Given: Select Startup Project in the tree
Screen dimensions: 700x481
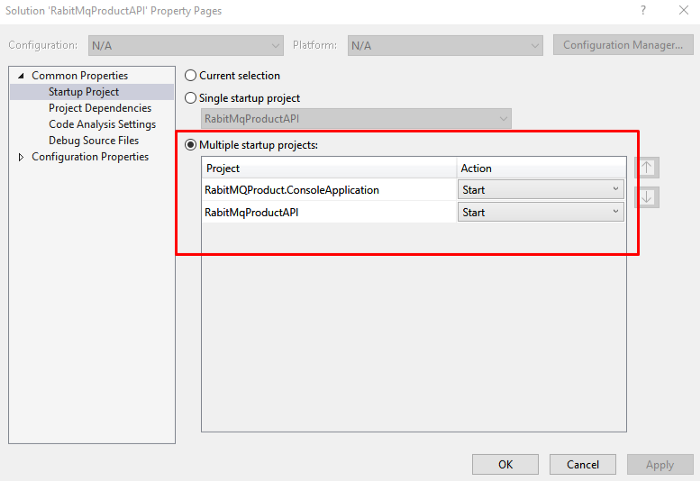Looking at the screenshot, I should click(83, 92).
